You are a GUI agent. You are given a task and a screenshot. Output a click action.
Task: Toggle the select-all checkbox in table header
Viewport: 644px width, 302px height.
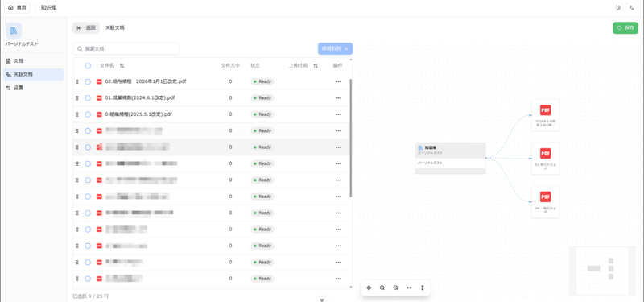[88, 66]
